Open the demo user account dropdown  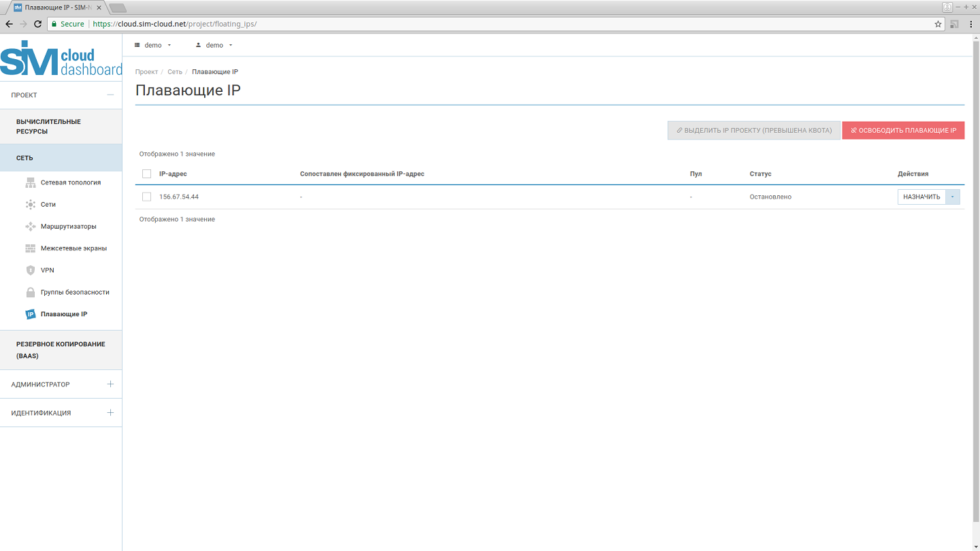214,46
